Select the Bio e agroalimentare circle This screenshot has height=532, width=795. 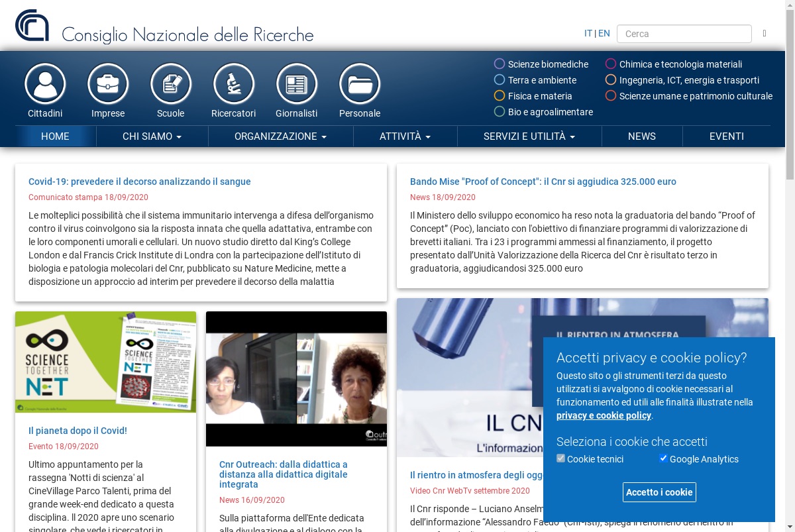click(x=500, y=112)
